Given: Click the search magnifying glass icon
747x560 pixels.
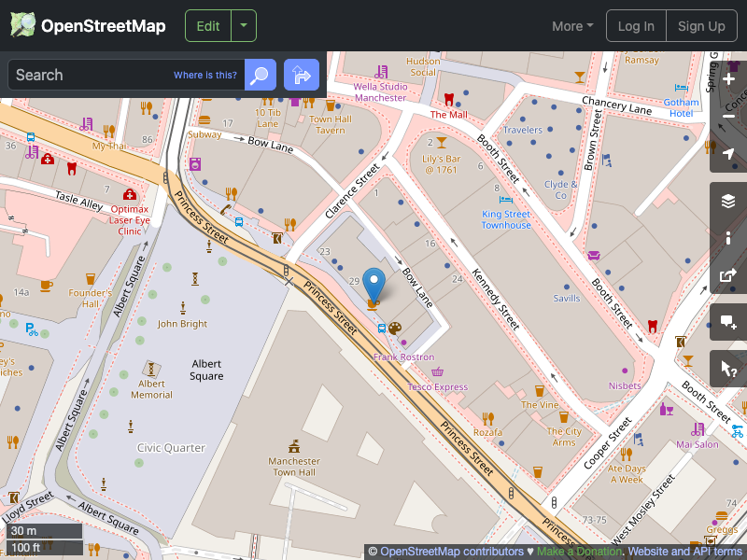Looking at the screenshot, I should coord(260,75).
